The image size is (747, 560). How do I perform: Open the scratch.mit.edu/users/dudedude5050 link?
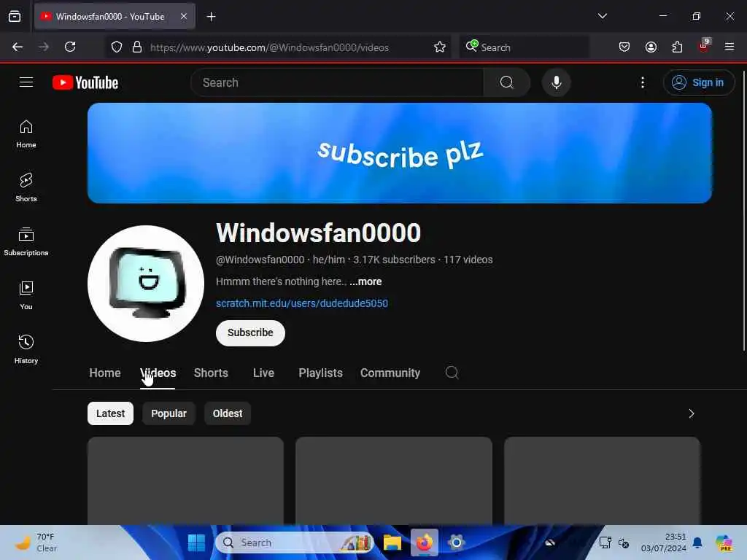tap(302, 303)
